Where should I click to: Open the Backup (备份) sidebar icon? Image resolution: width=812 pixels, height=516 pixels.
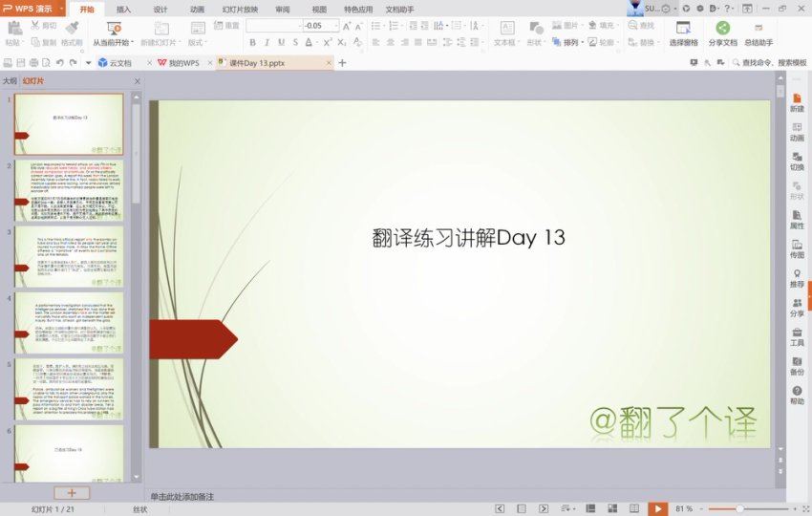[797, 366]
